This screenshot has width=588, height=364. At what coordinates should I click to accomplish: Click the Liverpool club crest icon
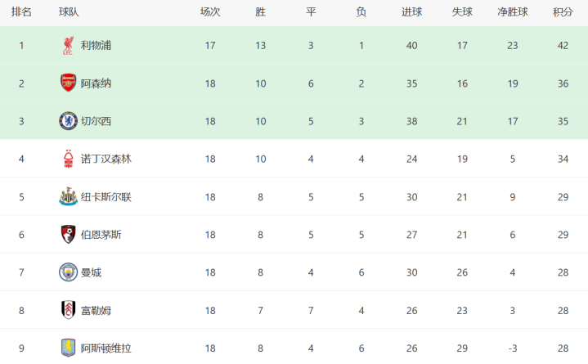(x=68, y=46)
